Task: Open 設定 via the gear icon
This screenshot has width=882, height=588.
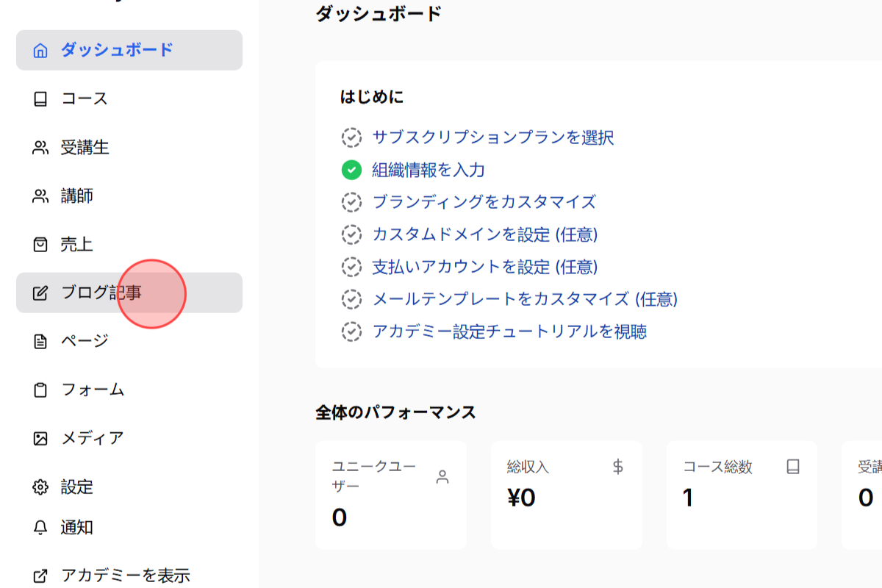Action: (40, 487)
